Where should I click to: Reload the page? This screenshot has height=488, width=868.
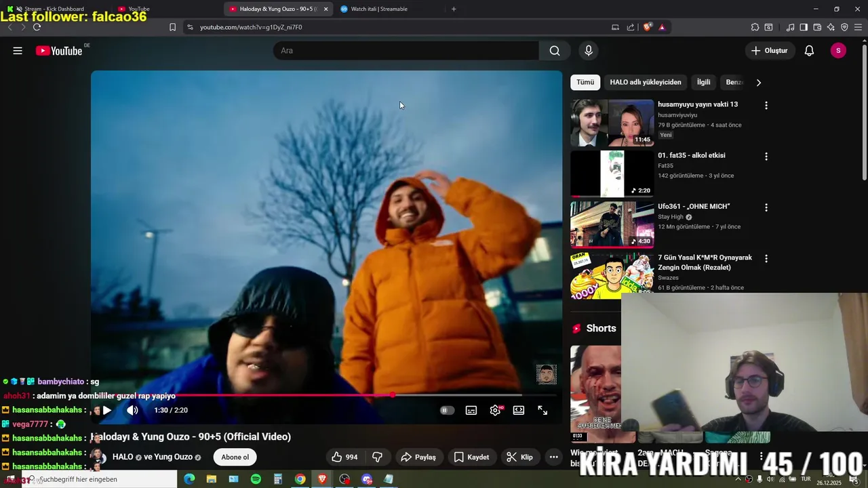[37, 27]
